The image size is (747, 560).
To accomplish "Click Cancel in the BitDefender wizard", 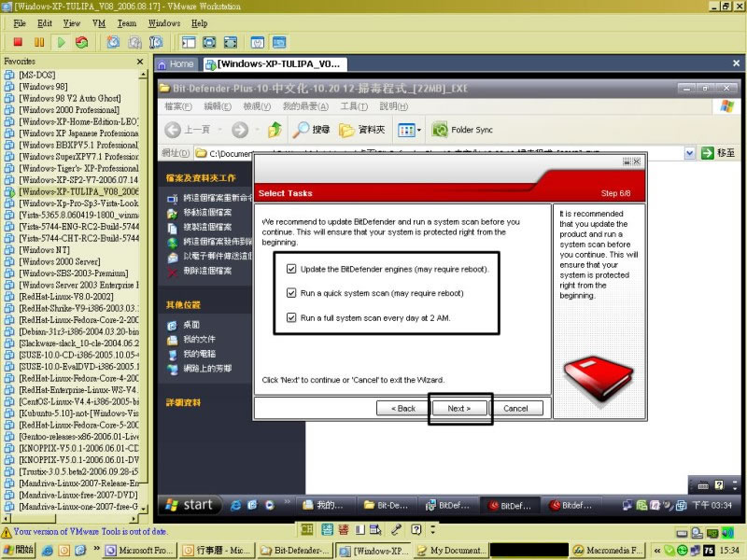I will [x=515, y=408].
